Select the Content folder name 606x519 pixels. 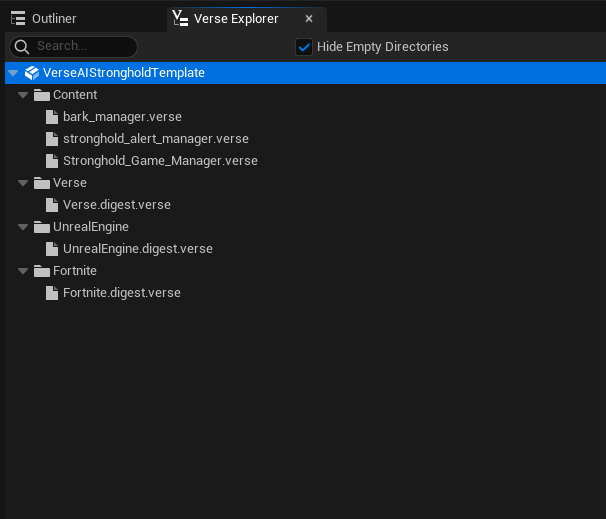pos(75,95)
